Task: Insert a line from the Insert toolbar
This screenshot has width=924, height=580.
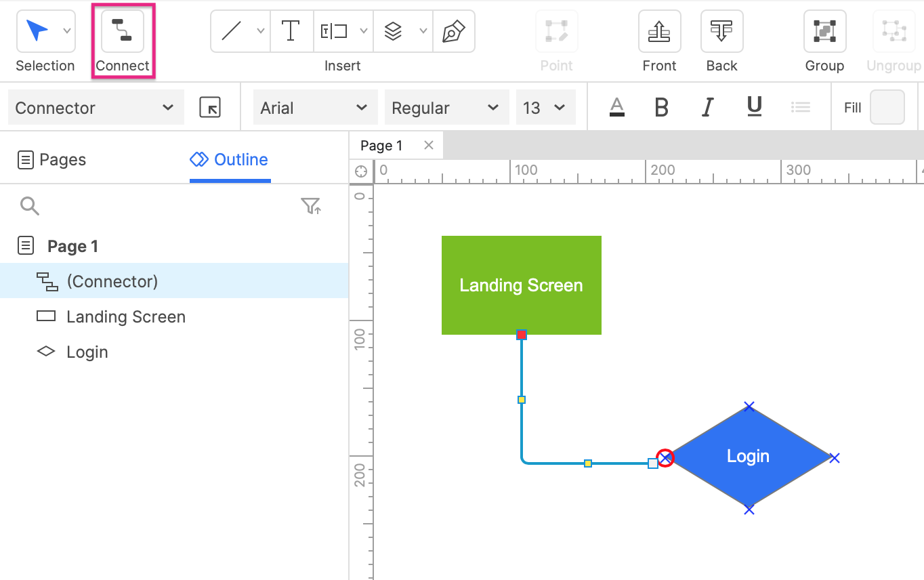Action: [231, 30]
